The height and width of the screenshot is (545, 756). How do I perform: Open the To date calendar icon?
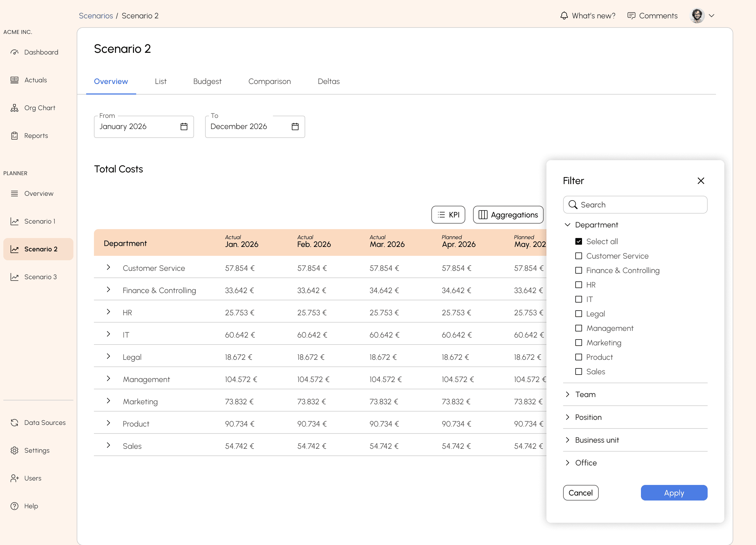(x=295, y=127)
